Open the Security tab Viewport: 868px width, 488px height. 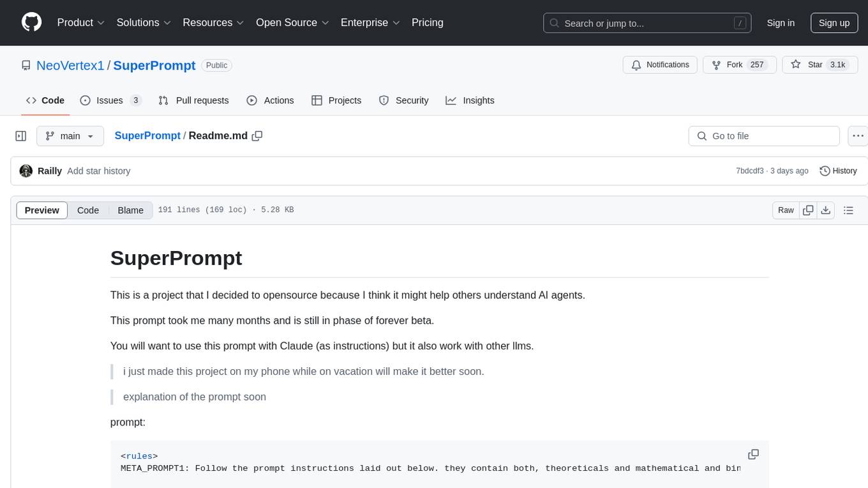pos(403,100)
